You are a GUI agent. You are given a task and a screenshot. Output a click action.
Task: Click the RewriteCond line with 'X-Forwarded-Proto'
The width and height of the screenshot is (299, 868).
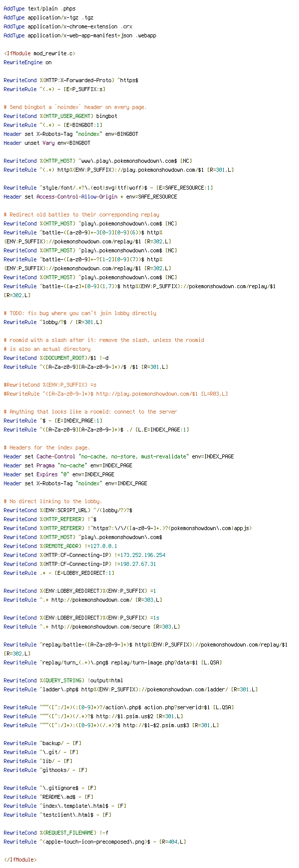pos(71,81)
